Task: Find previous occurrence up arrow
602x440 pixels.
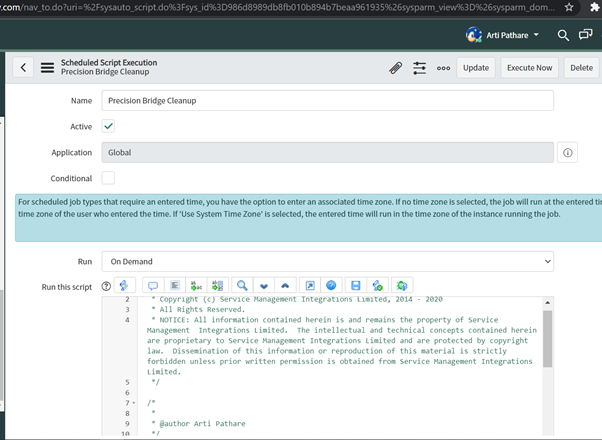Action: click(x=285, y=285)
